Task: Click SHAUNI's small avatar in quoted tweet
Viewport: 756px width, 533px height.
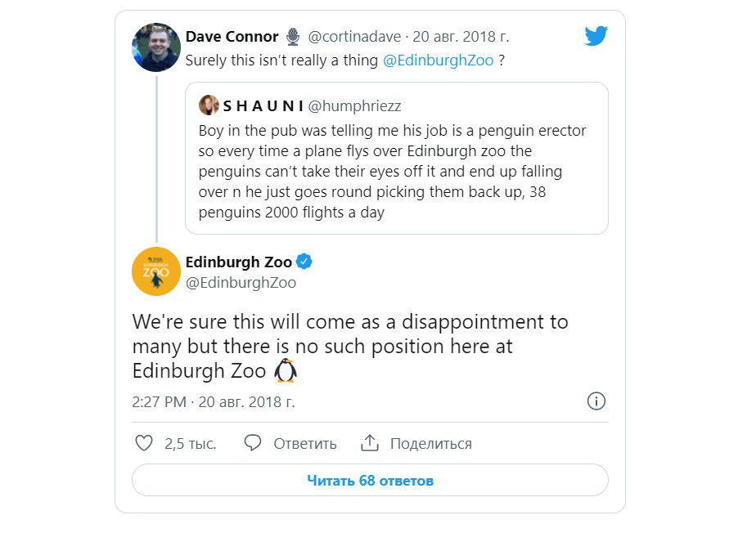Action: (x=209, y=105)
